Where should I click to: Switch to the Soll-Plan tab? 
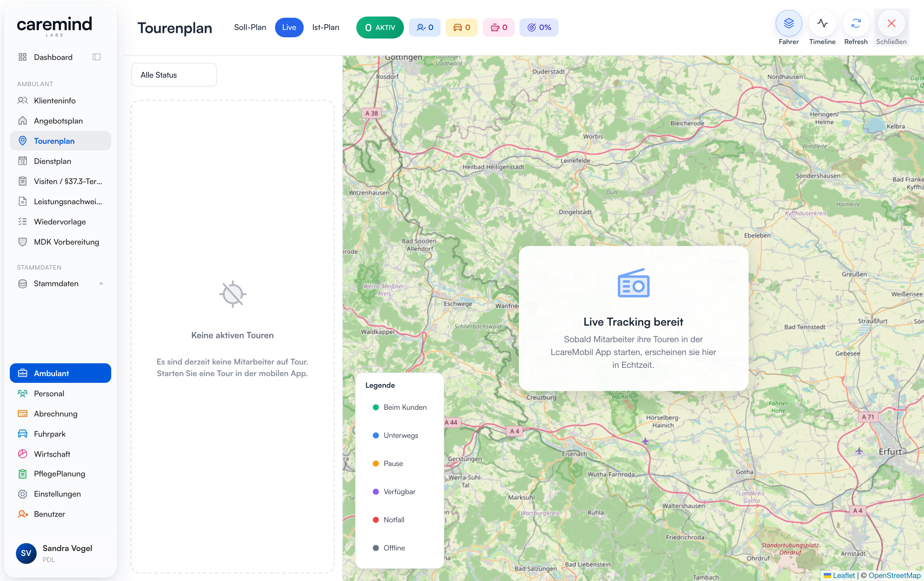pyautogui.click(x=250, y=27)
